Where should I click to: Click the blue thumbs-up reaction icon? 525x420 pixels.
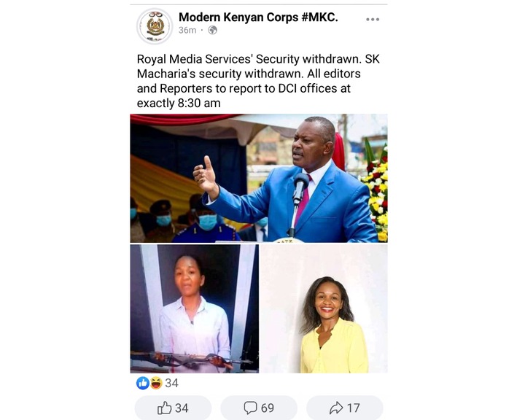(143, 383)
